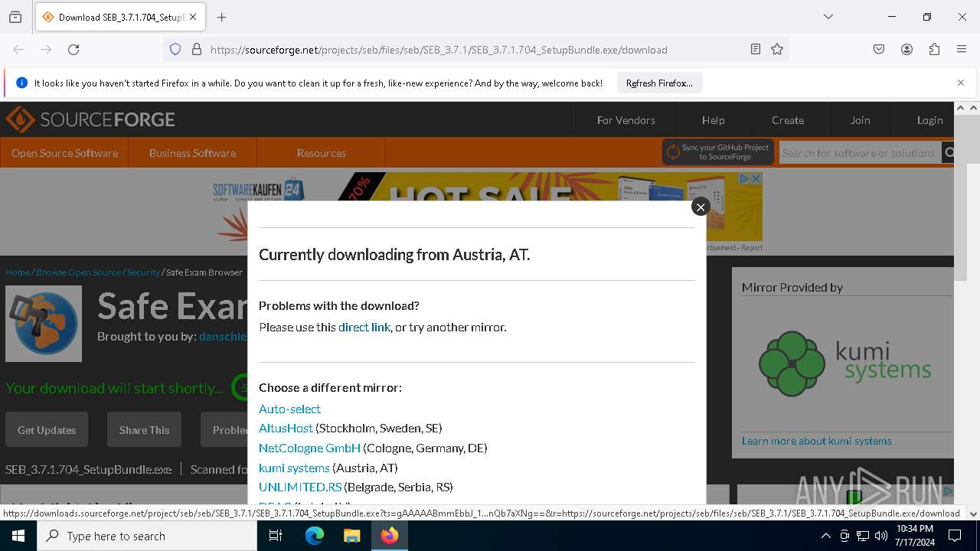Open Security breadcrumb link

[143, 272]
